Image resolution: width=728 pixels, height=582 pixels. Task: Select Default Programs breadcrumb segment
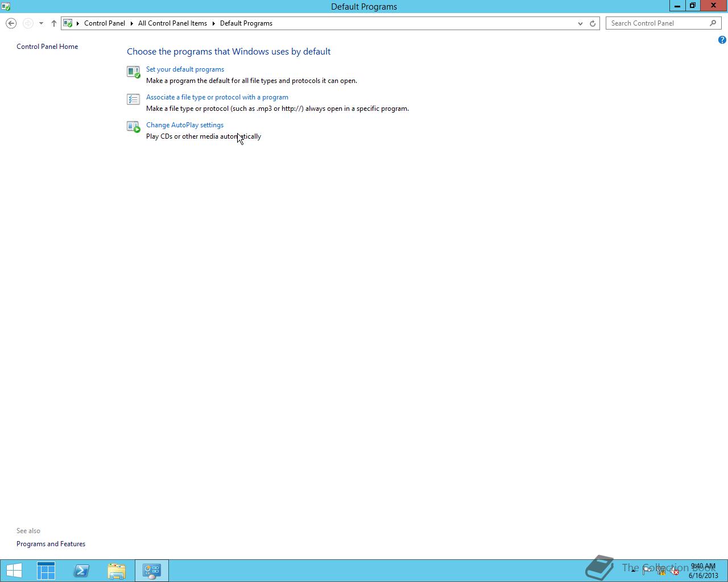(246, 23)
